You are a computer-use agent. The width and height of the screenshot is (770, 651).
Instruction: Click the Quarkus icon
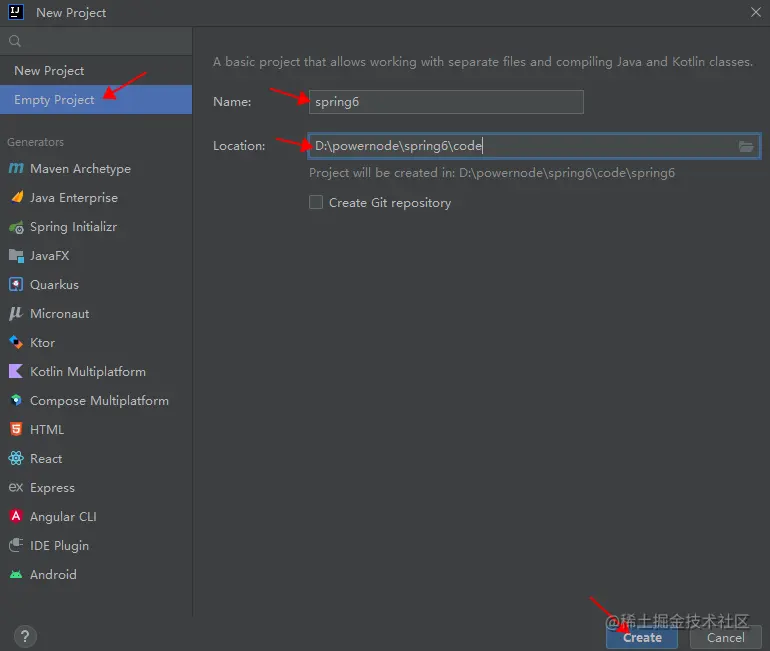pos(16,285)
